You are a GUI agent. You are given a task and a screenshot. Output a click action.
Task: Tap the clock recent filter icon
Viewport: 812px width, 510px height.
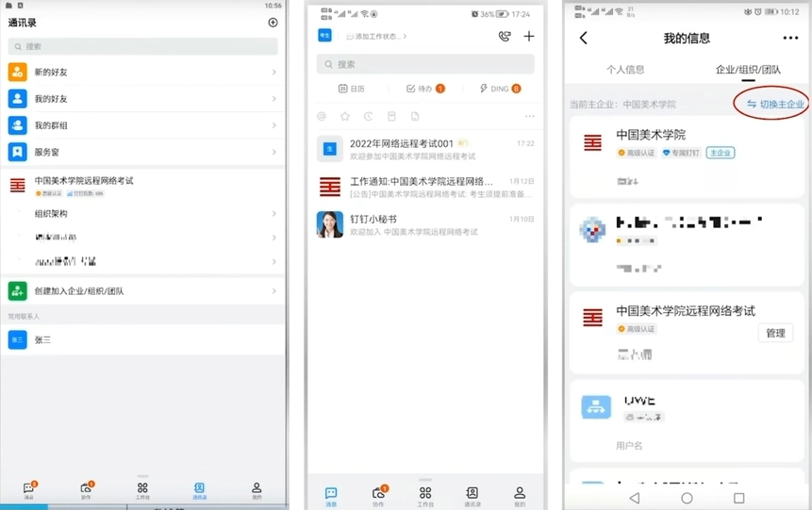pos(368,117)
